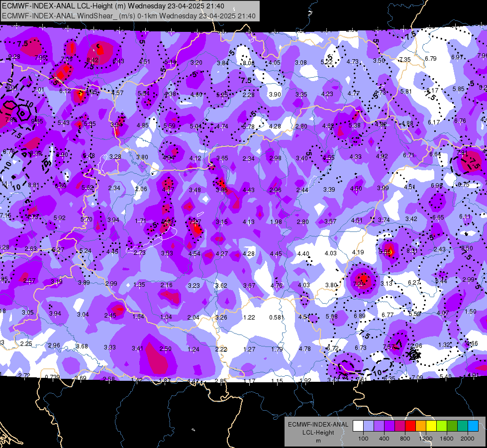The image size is (487, 448).
Task: Click the LCL-Height label in the legend
Action: click(318, 433)
